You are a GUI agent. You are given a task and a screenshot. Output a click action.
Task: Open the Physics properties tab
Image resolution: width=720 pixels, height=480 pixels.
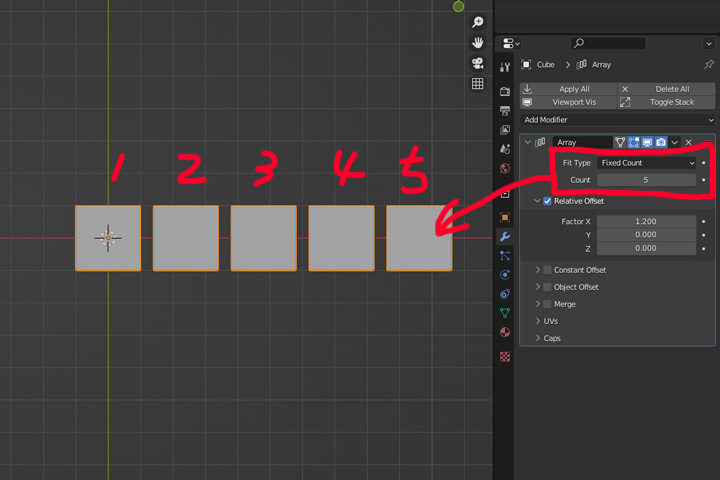(505, 275)
